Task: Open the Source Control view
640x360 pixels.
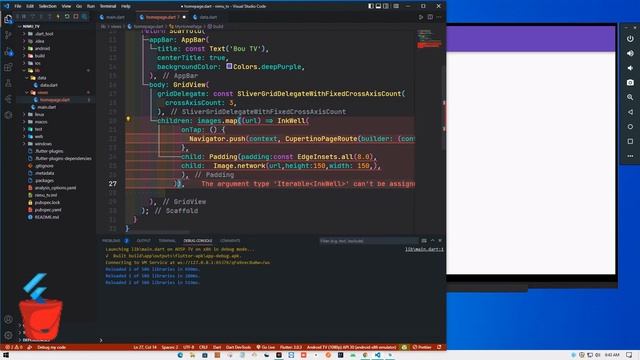Action: pos(8,35)
